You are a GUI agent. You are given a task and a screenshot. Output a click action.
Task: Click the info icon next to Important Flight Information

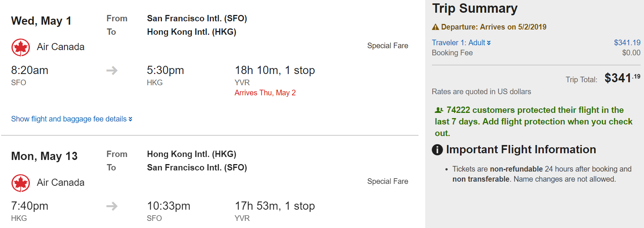click(437, 150)
